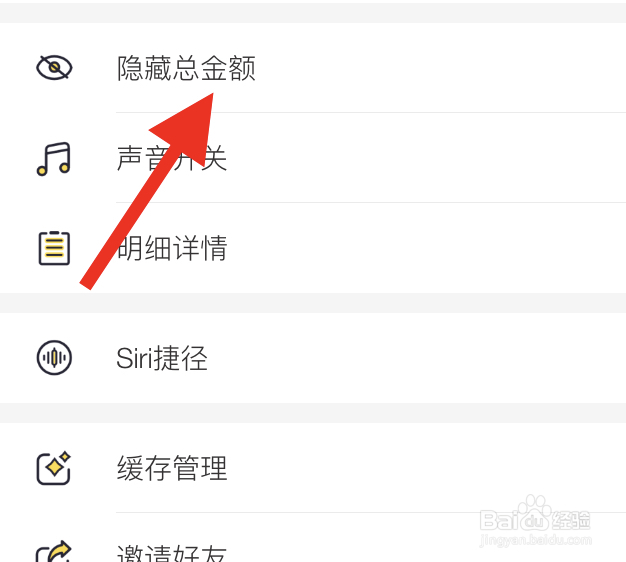Click the 经验 text in the watermark
Image resolution: width=626 pixels, height=562 pixels.
tap(571, 520)
